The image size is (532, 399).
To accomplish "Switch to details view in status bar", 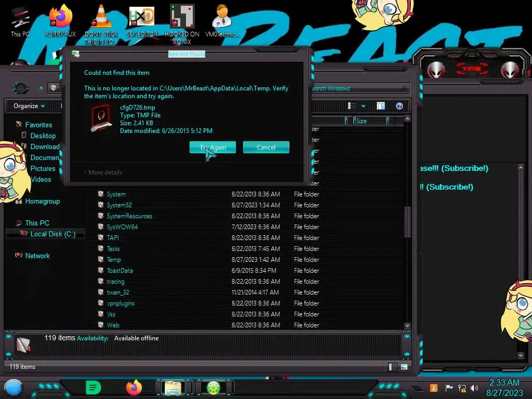I will pos(392,367).
